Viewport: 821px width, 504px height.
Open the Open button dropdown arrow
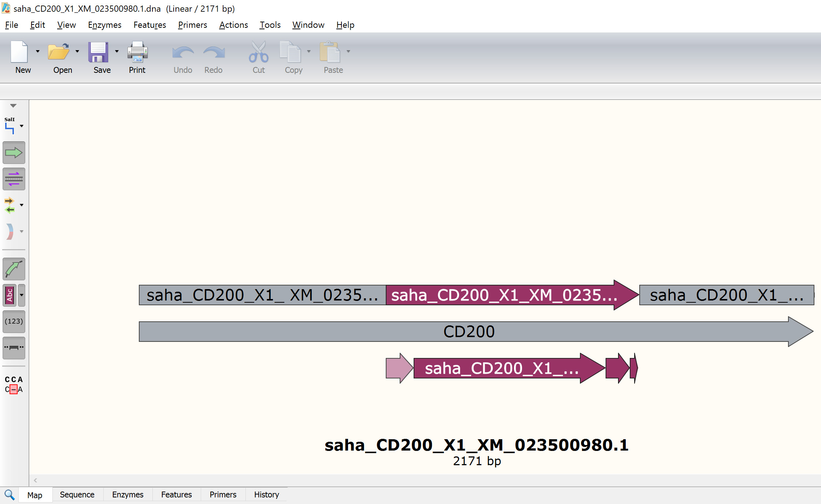coord(77,51)
